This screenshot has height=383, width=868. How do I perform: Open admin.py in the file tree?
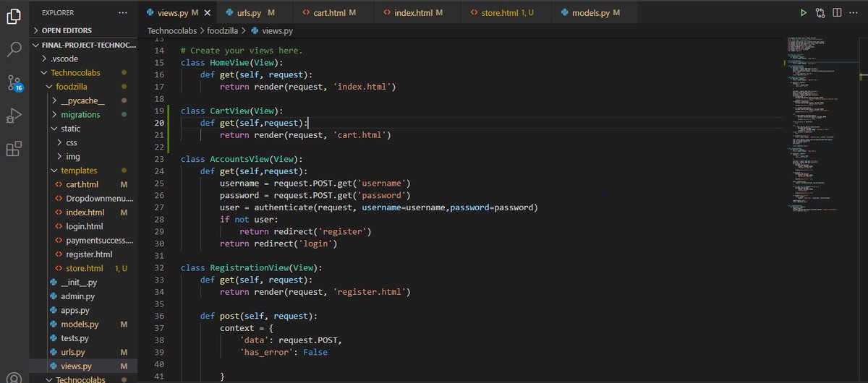(83, 296)
